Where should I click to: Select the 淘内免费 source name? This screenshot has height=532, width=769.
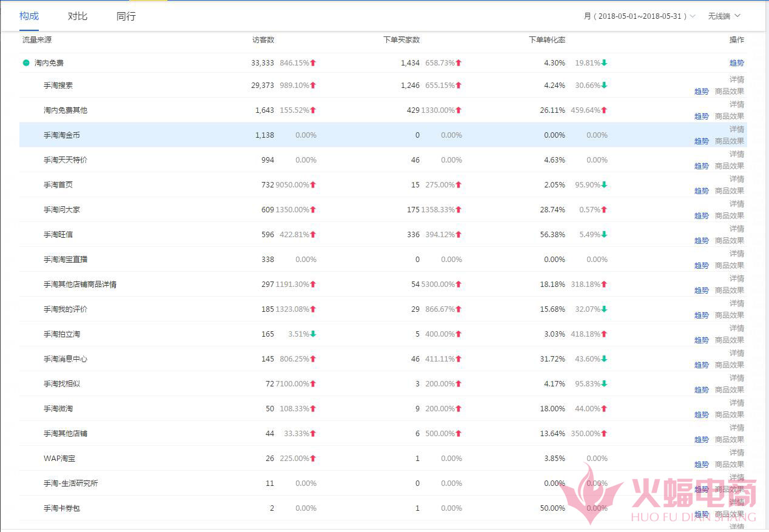49,63
